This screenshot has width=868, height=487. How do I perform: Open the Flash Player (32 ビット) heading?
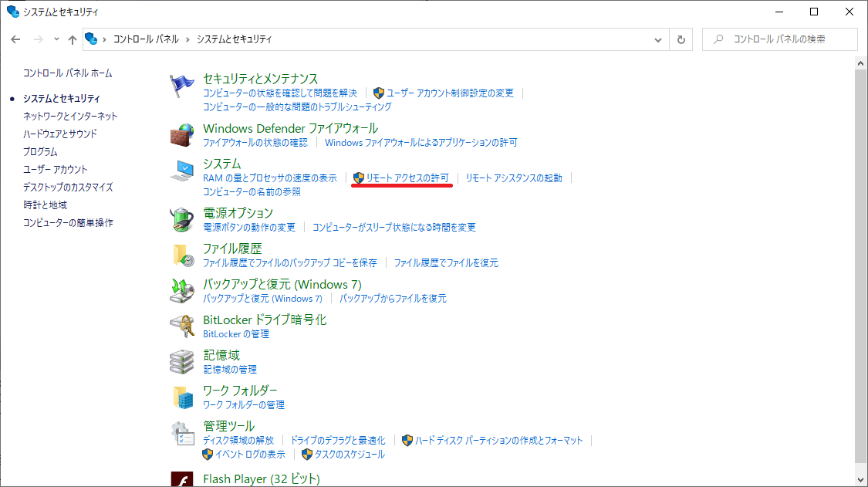[x=262, y=479]
